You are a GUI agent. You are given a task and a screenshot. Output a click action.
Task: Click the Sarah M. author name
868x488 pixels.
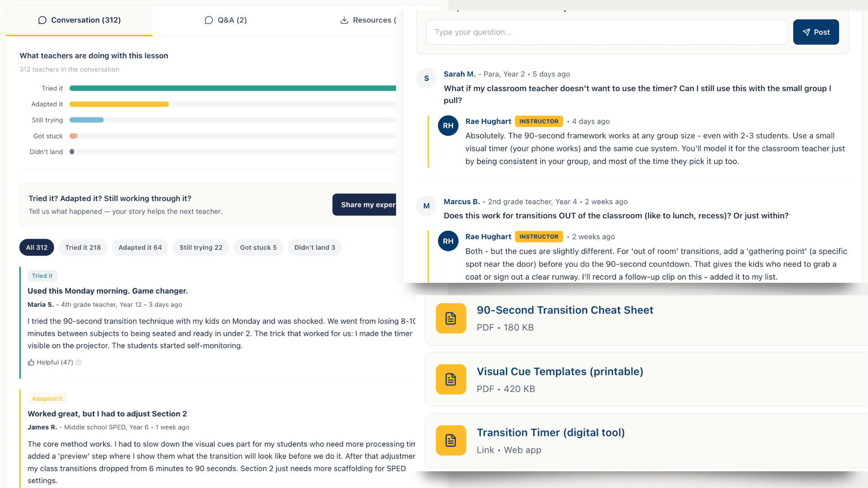click(459, 74)
